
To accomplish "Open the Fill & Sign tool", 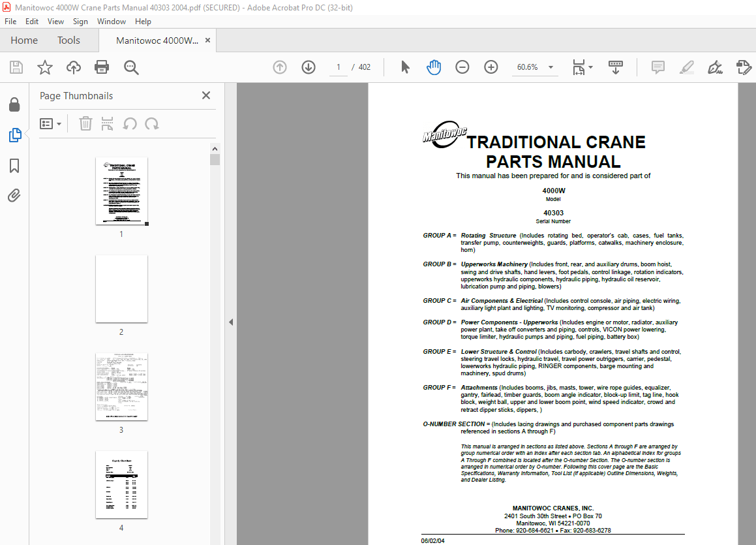I will (715, 67).
